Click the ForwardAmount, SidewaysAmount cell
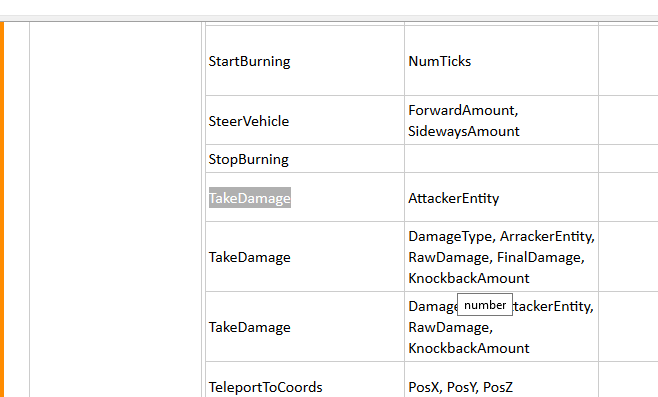The image size is (658, 397). (x=501, y=120)
